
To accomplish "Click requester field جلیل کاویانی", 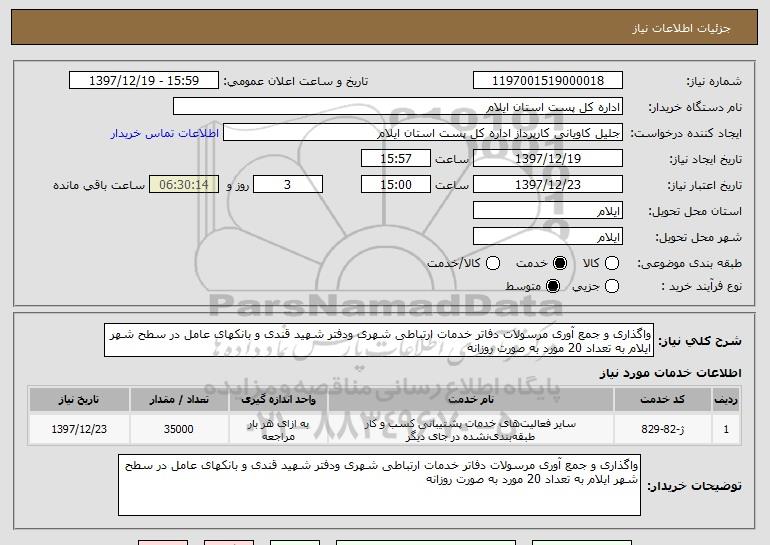I will pos(423,133).
